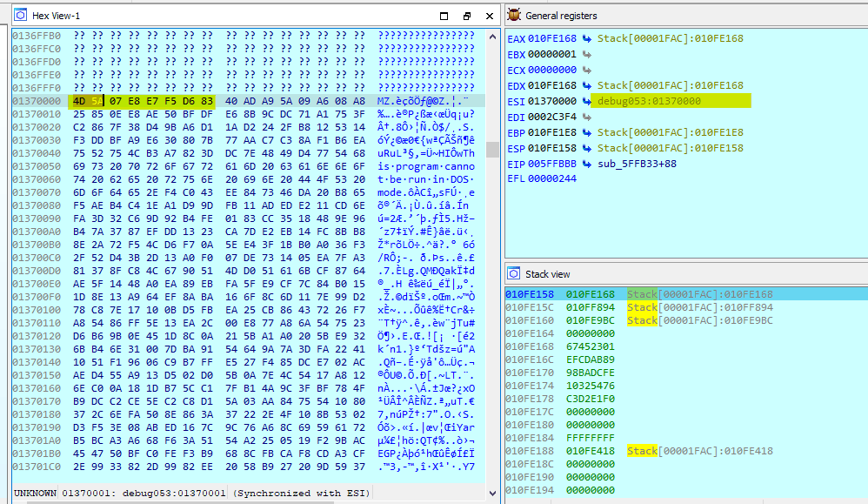Select the EFL value 00000244

coord(552,179)
